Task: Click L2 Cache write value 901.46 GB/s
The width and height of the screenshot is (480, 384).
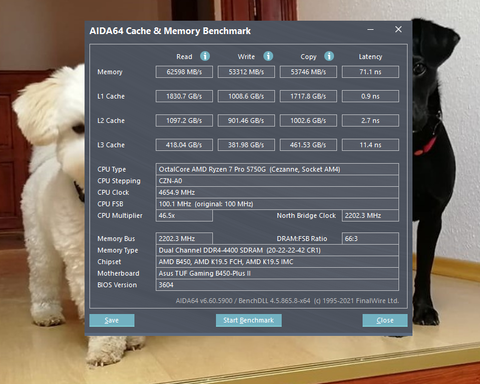Action: tap(246, 121)
